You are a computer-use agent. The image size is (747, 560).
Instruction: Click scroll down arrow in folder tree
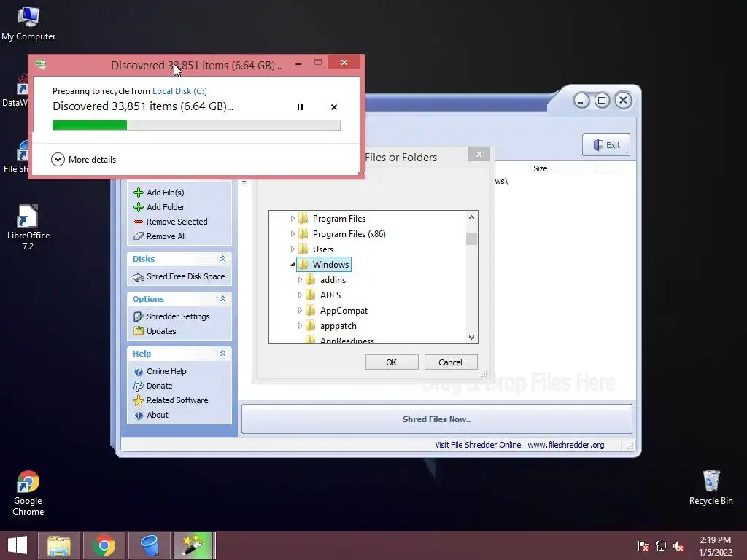tap(471, 337)
